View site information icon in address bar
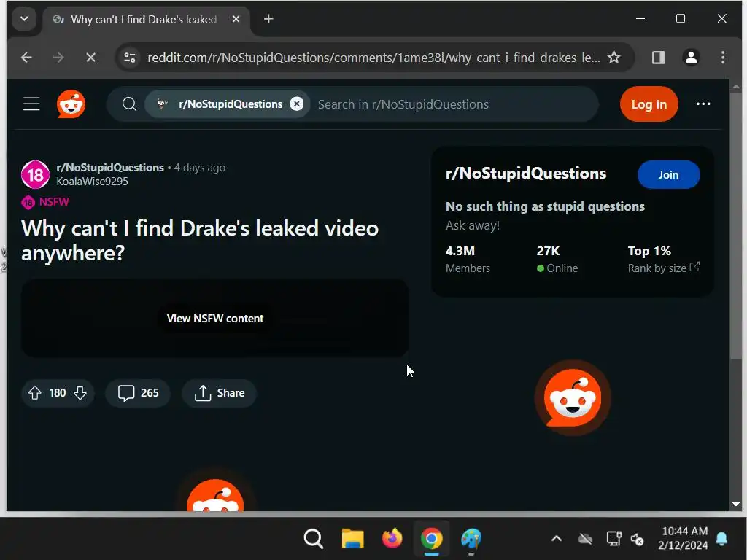This screenshot has height=560, width=747. click(130, 58)
